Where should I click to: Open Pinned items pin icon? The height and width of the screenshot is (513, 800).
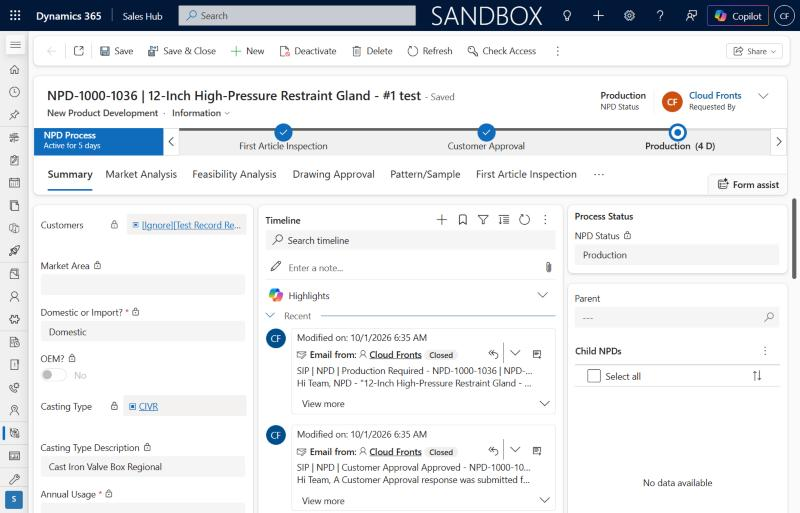tap(15, 115)
